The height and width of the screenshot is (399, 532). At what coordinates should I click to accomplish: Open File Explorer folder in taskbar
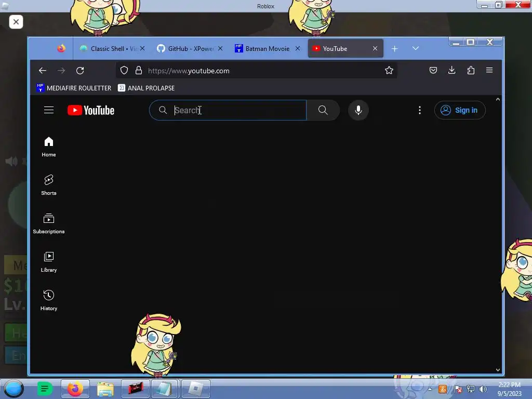coord(105,389)
